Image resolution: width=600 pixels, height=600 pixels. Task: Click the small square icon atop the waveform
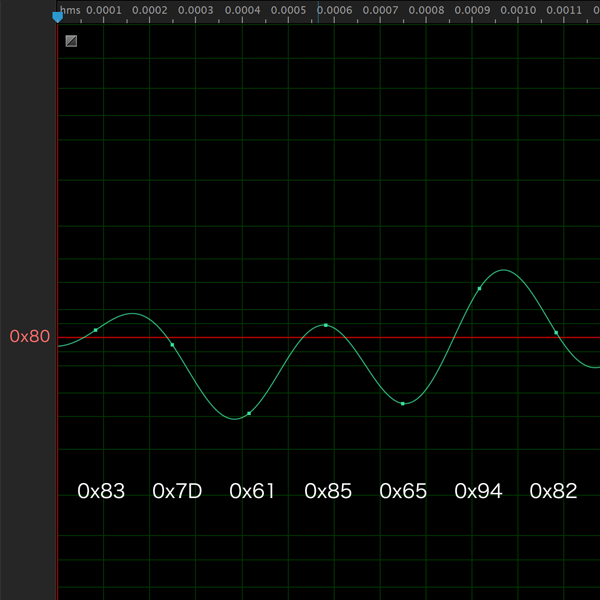point(71,41)
